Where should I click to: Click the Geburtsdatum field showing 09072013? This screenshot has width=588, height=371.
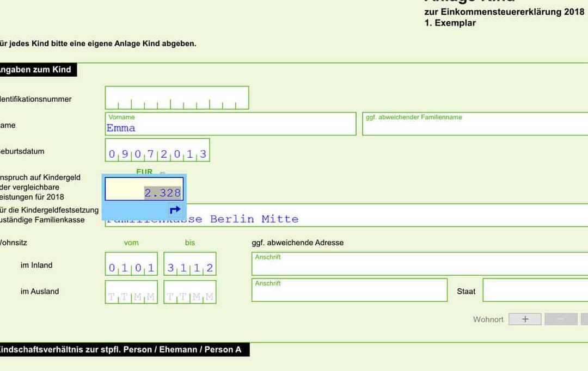[157, 150]
